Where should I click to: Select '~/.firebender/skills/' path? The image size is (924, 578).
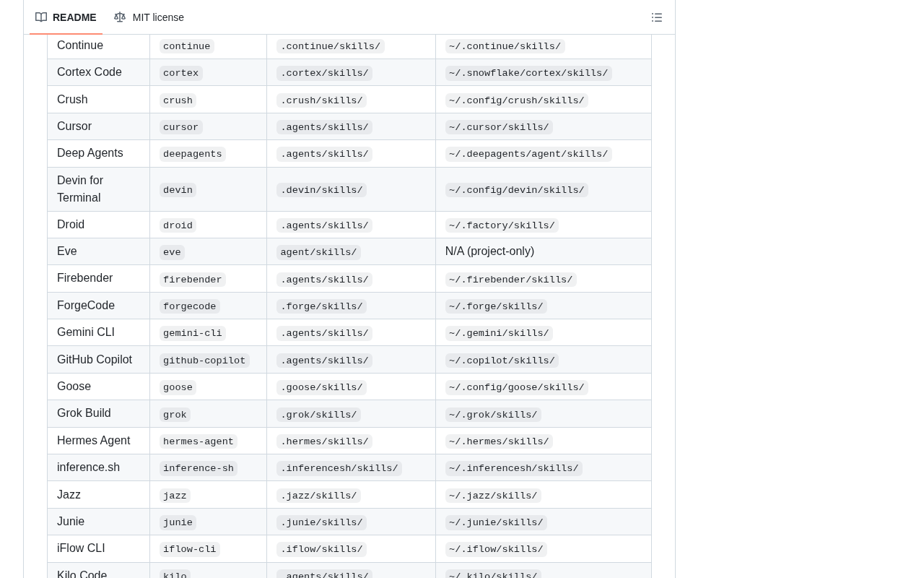(510, 280)
